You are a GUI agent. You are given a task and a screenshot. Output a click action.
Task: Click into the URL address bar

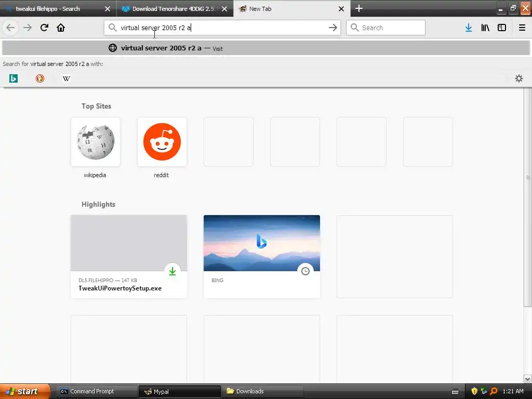pos(222,28)
